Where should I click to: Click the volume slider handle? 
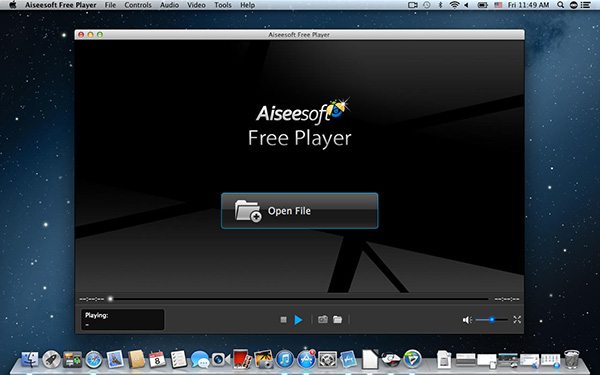coord(492,320)
